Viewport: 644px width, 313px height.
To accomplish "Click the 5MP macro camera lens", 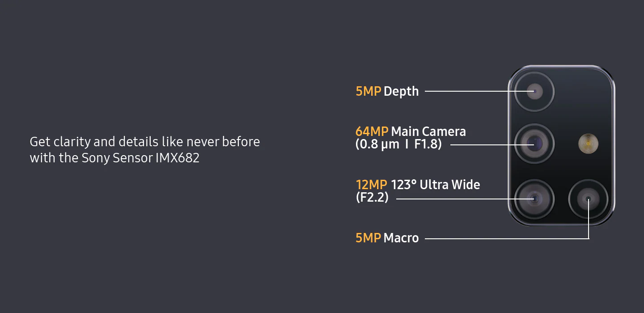I will click(588, 198).
